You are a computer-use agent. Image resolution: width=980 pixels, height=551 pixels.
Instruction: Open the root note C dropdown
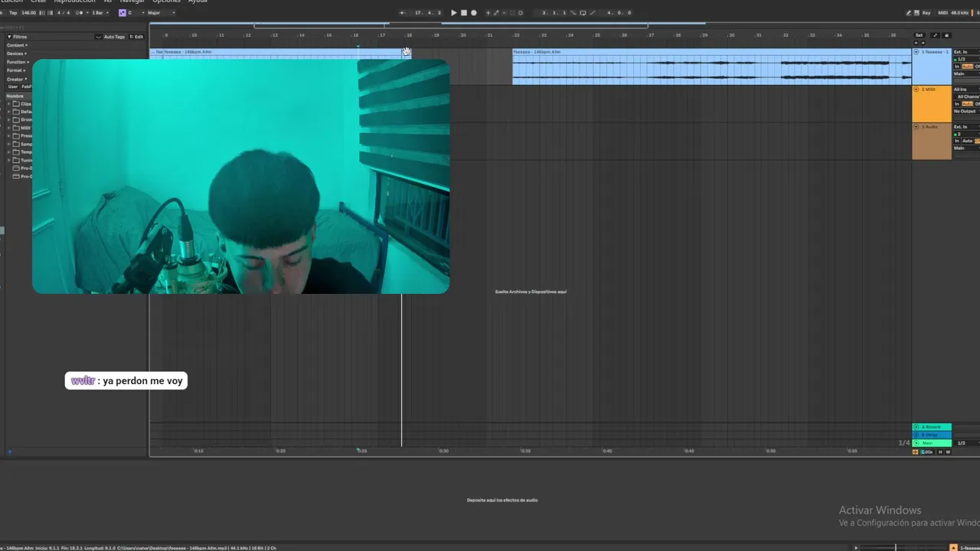coord(136,13)
